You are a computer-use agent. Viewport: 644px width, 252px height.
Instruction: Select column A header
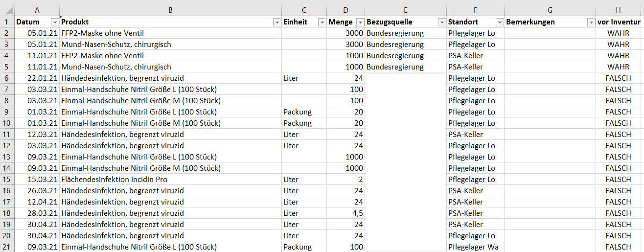[37, 10]
